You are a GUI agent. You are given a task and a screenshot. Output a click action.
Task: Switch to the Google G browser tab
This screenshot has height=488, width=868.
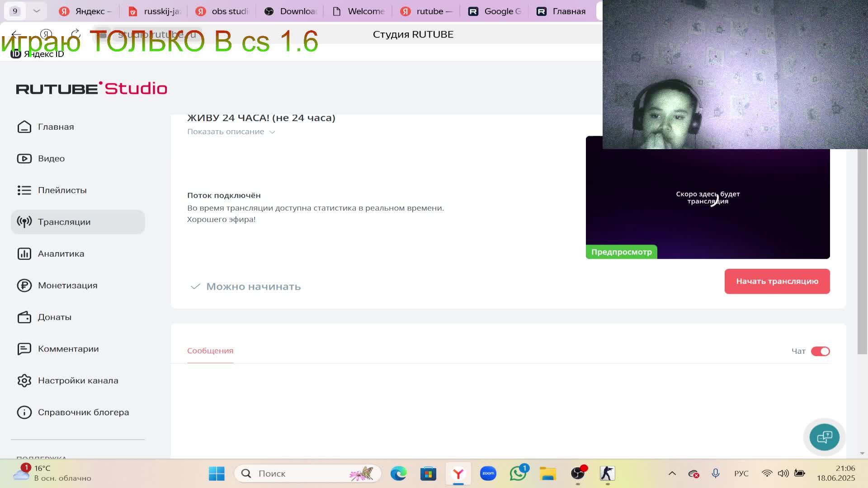pos(495,11)
